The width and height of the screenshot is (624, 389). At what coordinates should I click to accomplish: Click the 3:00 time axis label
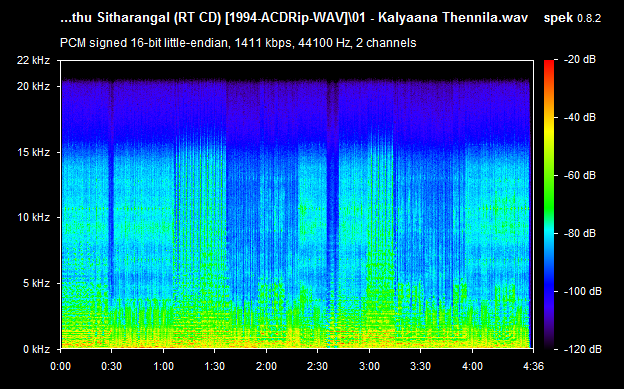(369, 366)
